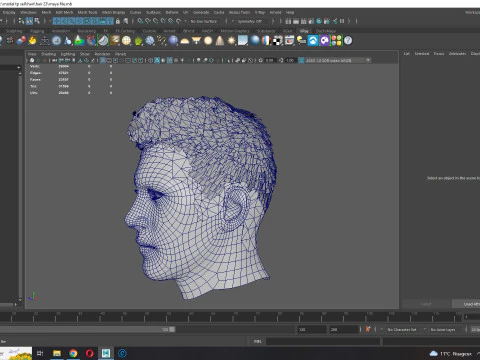480x360 pixels.
Task: Open the Attribute Editor Selected menu
Action: (422, 54)
